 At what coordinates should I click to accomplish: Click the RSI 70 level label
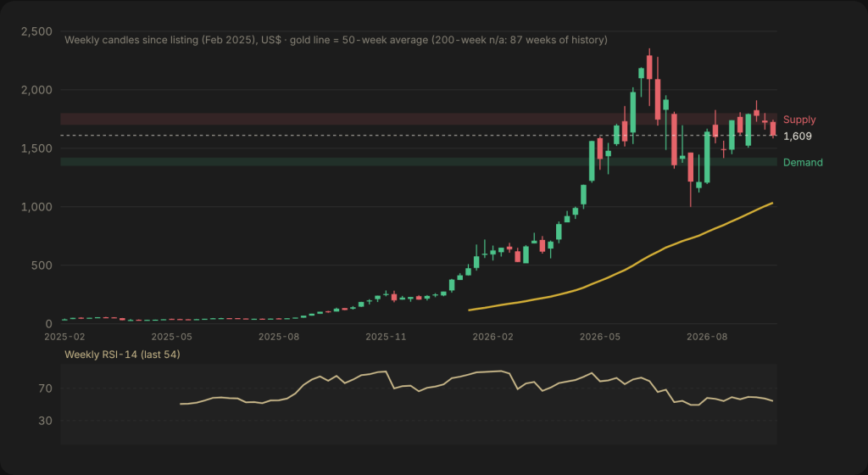[x=46, y=388]
